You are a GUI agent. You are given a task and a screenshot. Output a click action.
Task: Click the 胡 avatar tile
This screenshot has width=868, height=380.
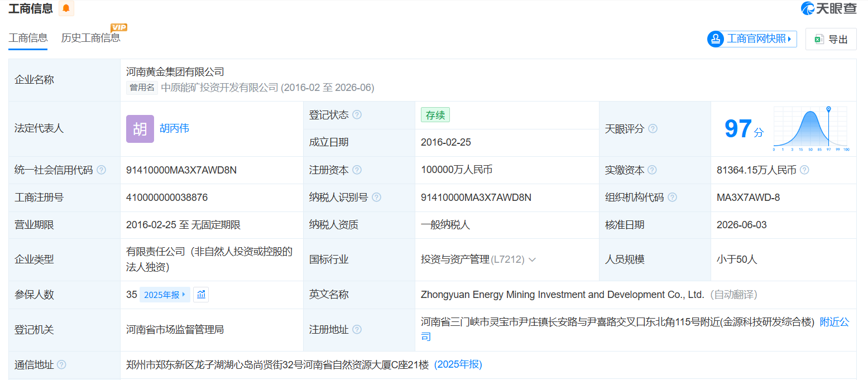point(140,129)
